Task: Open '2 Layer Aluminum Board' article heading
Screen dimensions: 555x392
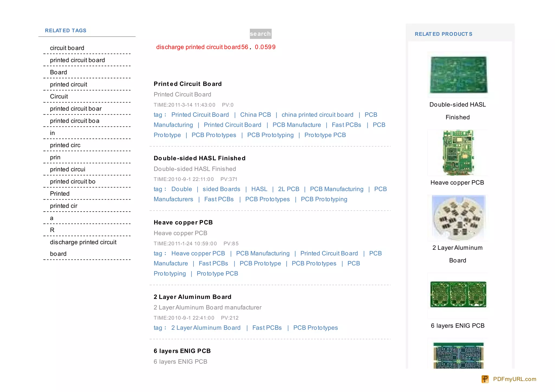Action: [192, 297]
